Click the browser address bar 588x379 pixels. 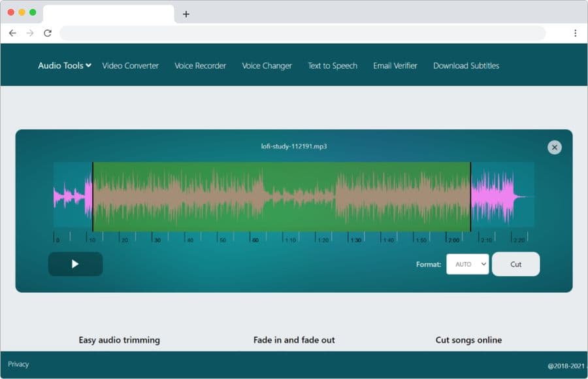302,33
